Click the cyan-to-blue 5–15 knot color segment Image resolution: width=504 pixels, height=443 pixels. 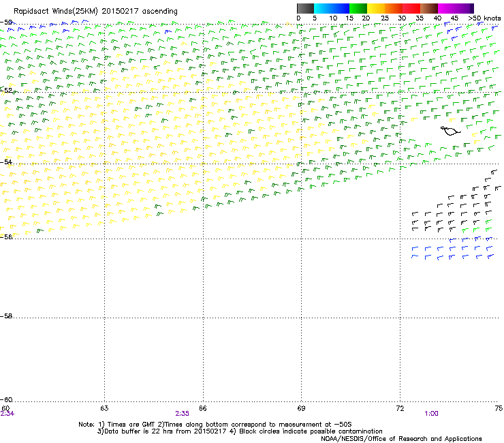(x=332, y=8)
